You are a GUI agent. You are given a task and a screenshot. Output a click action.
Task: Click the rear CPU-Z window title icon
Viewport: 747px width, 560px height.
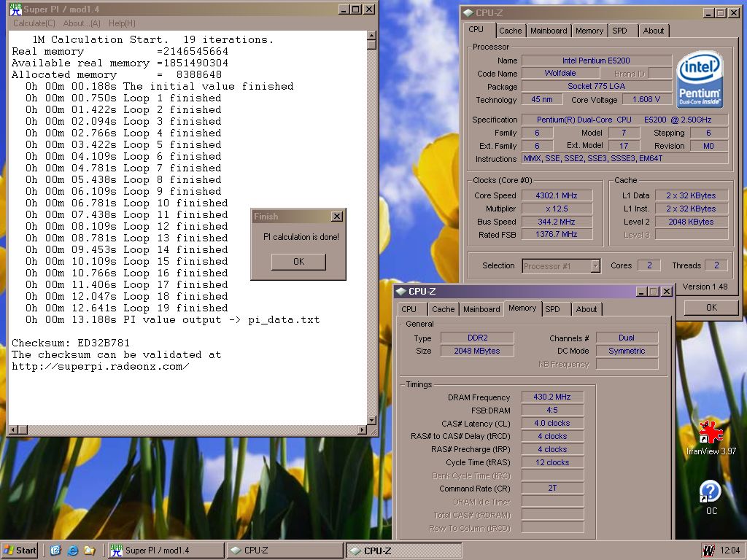[468, 13]
